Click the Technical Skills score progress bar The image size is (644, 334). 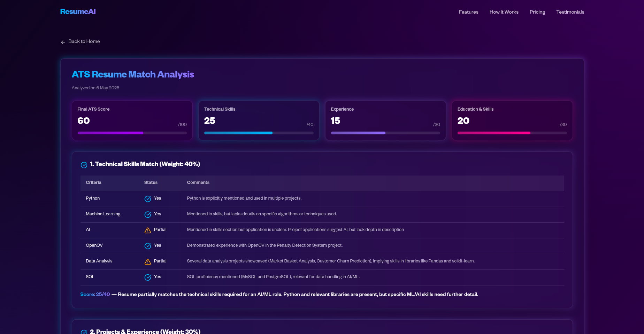(x=259, y=133)
